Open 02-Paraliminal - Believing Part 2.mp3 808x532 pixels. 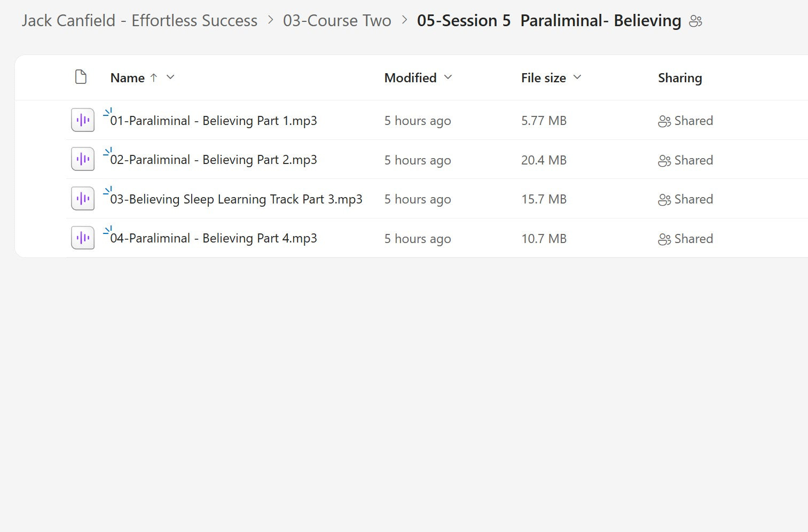point(214,160)
